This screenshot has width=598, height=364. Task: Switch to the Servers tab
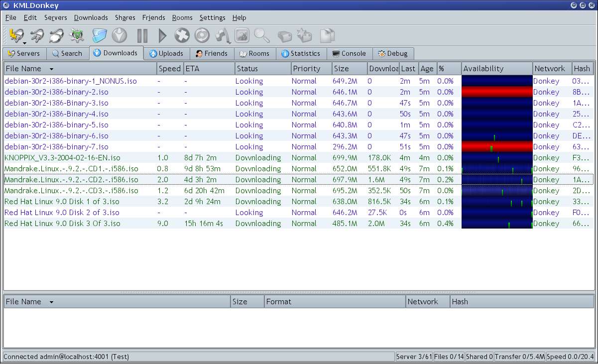coord(25,53)
